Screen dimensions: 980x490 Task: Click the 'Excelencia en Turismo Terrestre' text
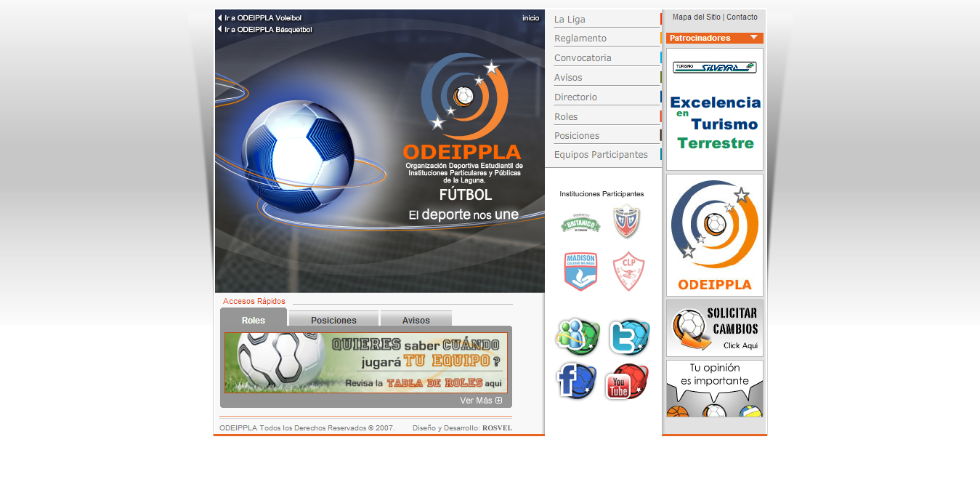tap(715, 123)
